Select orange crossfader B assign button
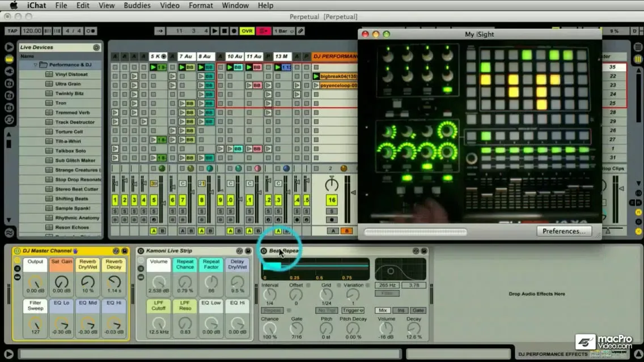 [x=346, y=231]
